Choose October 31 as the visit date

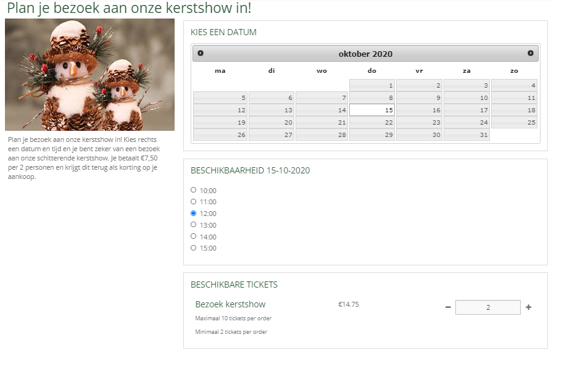point(466,135)
